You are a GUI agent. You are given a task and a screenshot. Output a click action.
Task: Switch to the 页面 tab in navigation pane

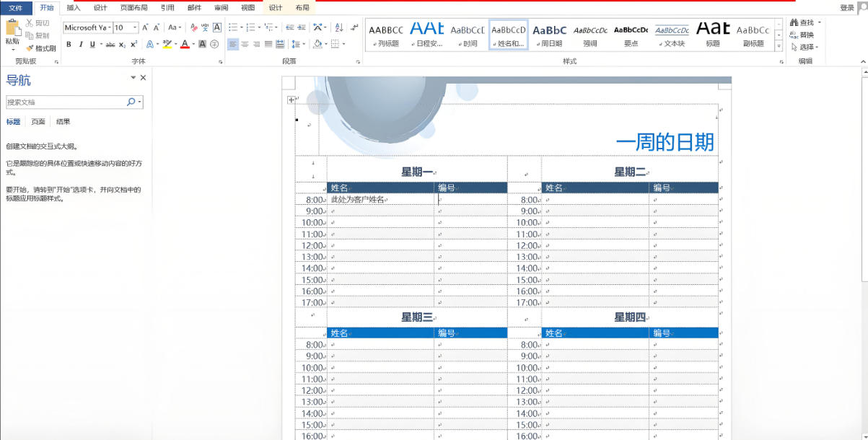[x=38, y=122]
